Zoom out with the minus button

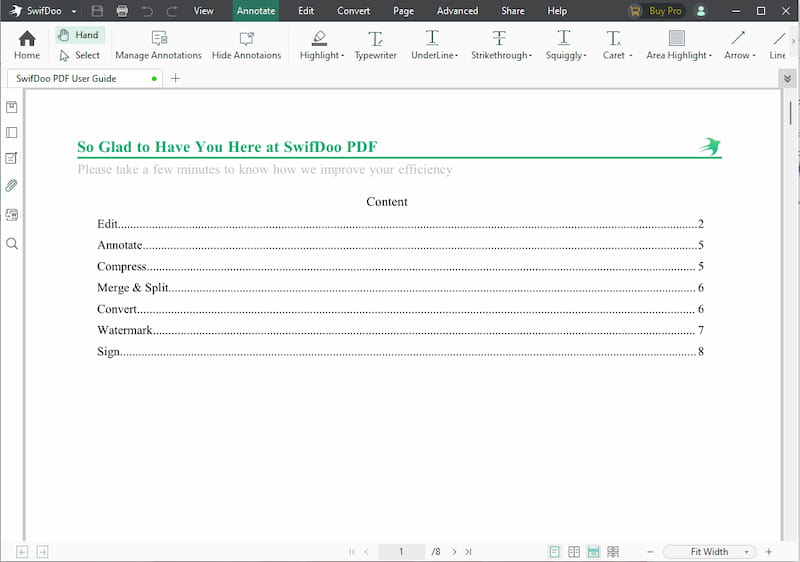tap(651, 551)
